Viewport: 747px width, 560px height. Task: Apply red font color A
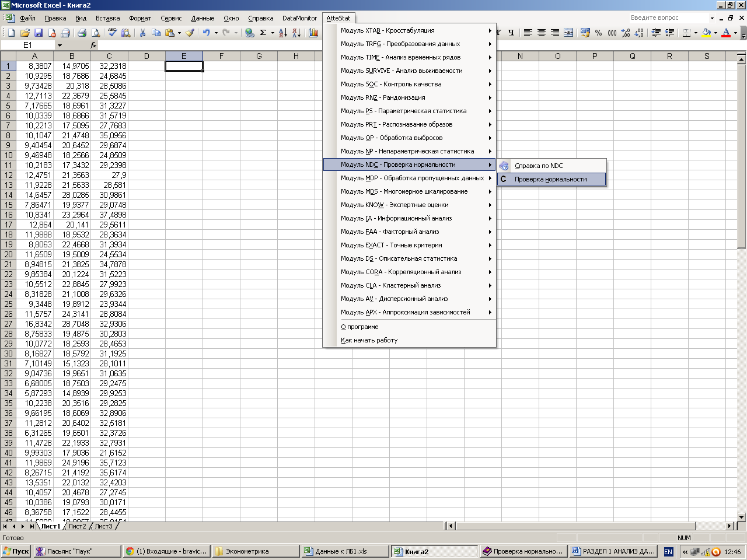click(x=726, y=33)
